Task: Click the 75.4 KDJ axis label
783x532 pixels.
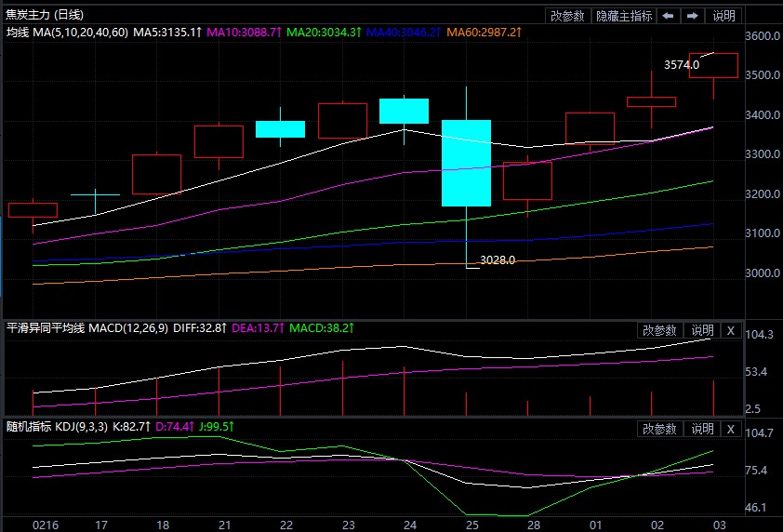Action: (x=756, y=470)
